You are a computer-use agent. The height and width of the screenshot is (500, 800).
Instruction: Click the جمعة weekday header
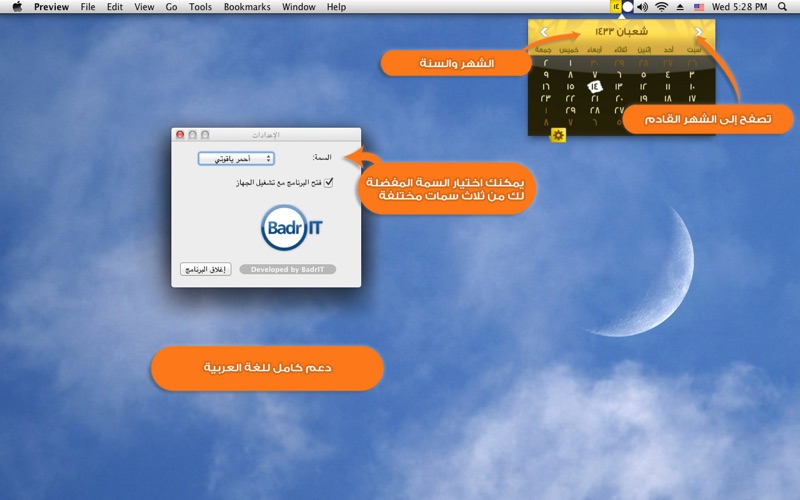coord(543,49)
